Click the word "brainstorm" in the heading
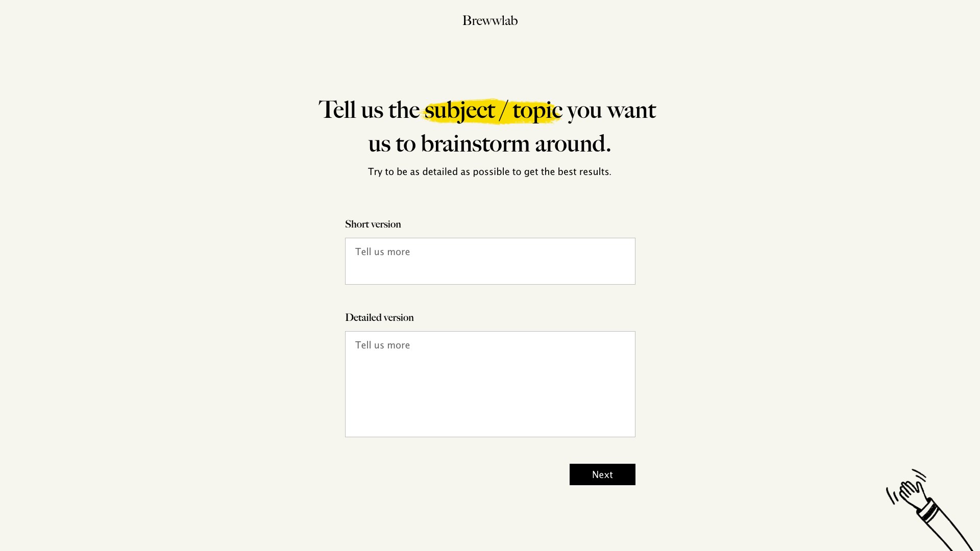Screen dimensions: 980x551 coord(475,143)
